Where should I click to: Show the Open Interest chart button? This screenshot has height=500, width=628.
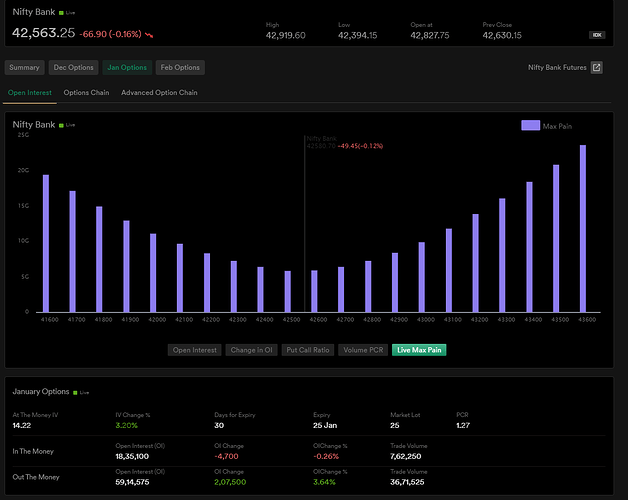[x=194, y=350]
